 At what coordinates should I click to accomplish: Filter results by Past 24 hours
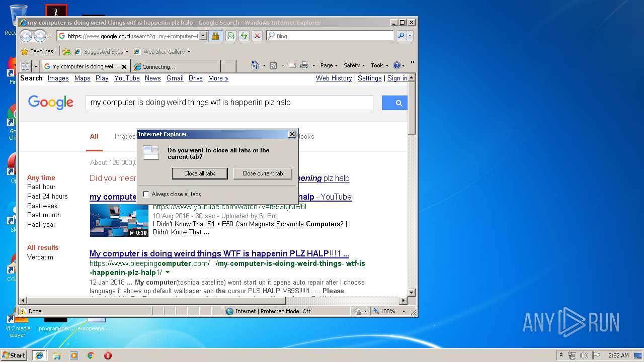(47, 196)
